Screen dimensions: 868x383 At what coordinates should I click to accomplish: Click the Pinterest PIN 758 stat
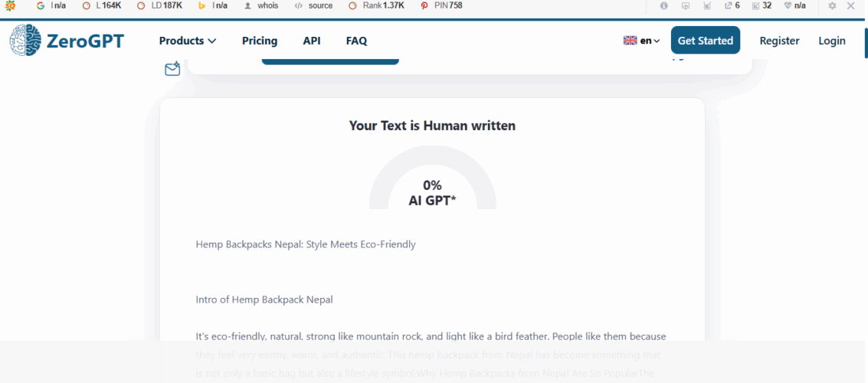441,6
